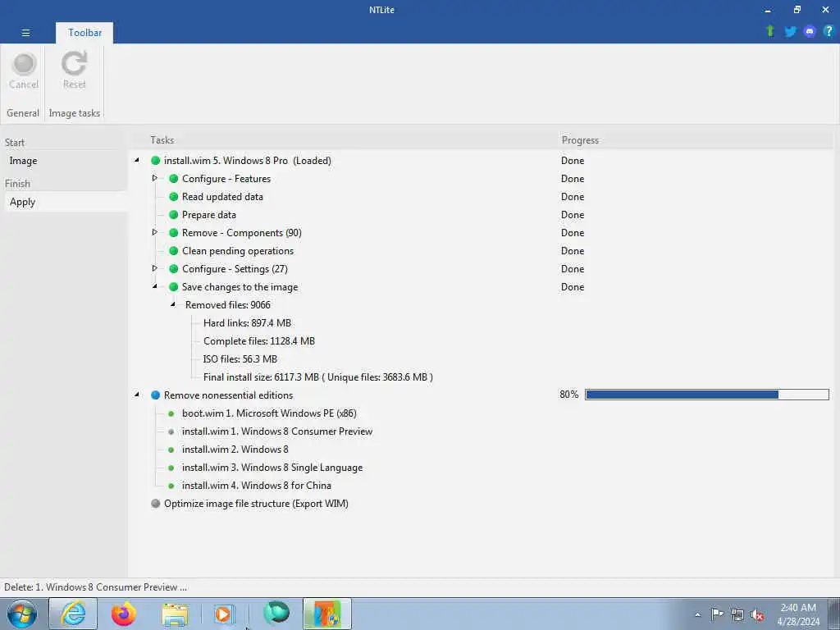
Task: Click the status bar Delete message
Action: pyautogui.click(x=95, y=587)
